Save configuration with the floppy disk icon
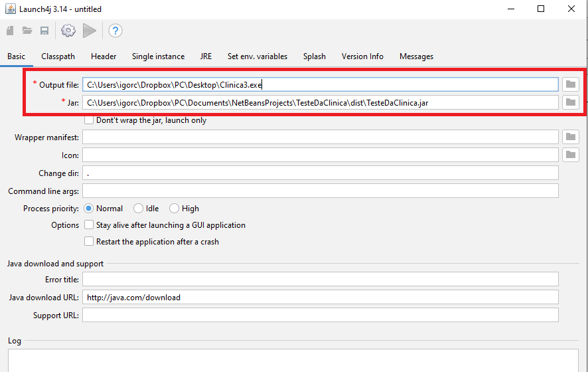This screenshot has width=588, height=372. point(44,31)
